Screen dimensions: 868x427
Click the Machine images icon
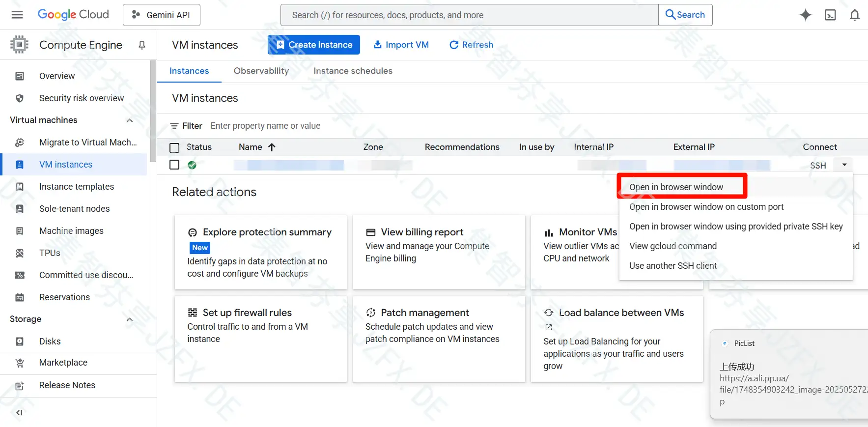point(20,231)
